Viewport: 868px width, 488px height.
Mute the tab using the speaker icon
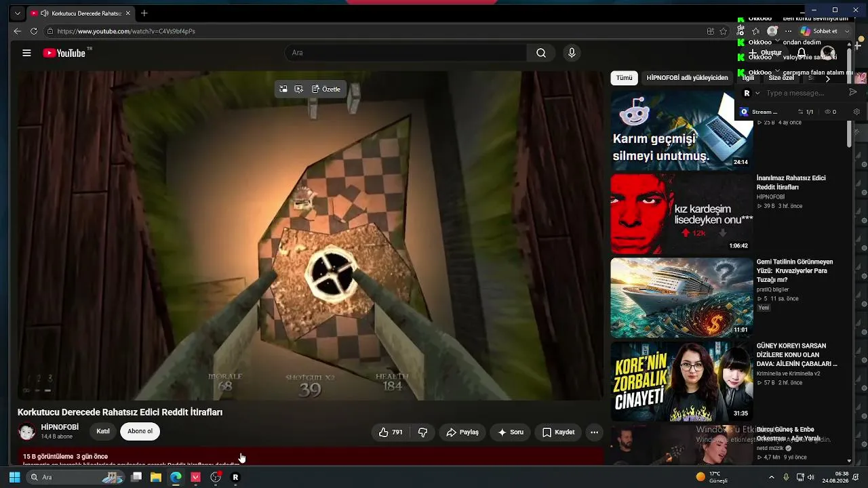point(44,13)
